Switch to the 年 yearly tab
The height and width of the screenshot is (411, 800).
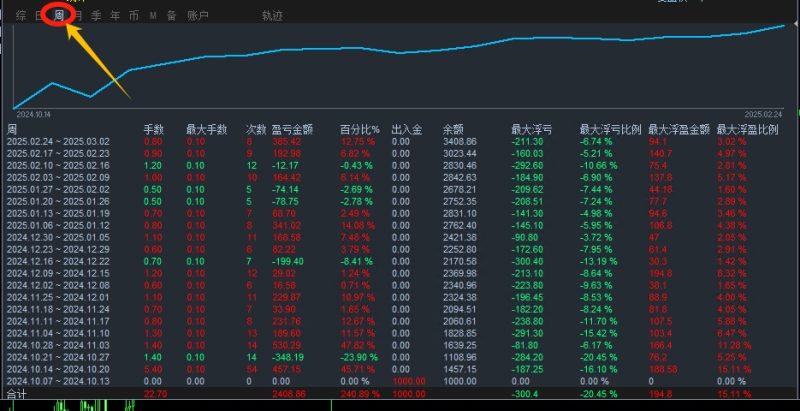[115, 16]
